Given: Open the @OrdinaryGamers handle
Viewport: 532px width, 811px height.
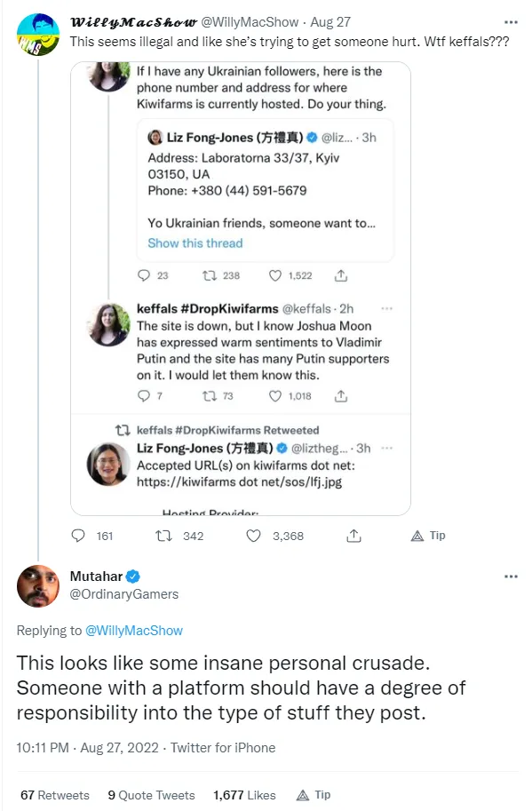Looking at the screenshot, I should click(x=124, y=594).
